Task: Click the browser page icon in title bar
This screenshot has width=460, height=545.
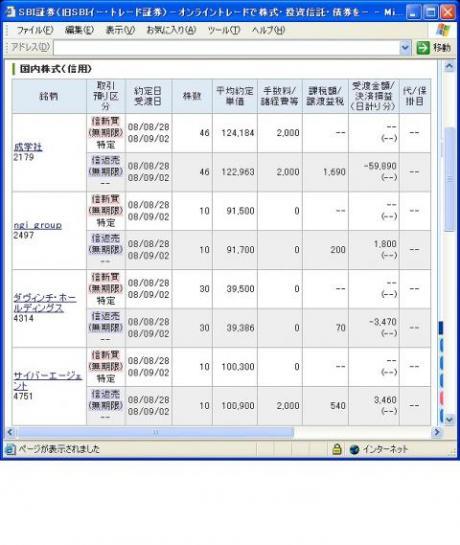Action: click(10, 12)
